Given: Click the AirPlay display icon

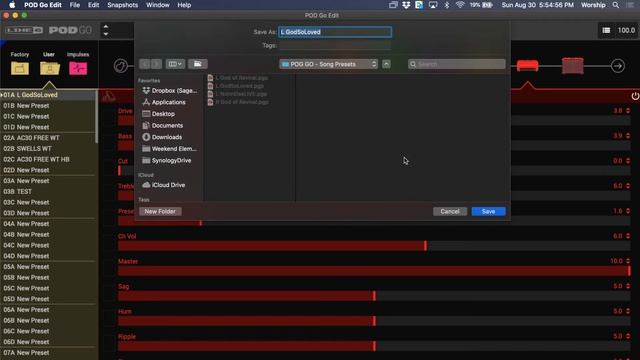Looking at the screenshot, I should (x=433, y=5).
